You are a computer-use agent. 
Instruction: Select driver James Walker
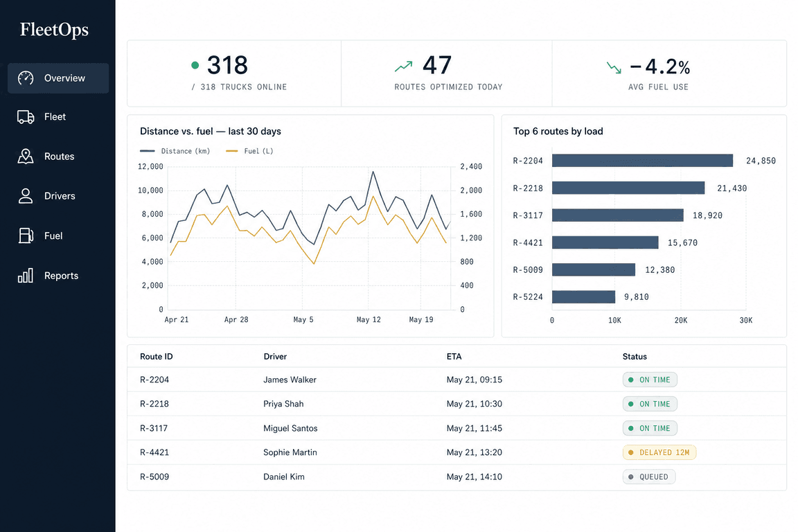pos(290,380)
